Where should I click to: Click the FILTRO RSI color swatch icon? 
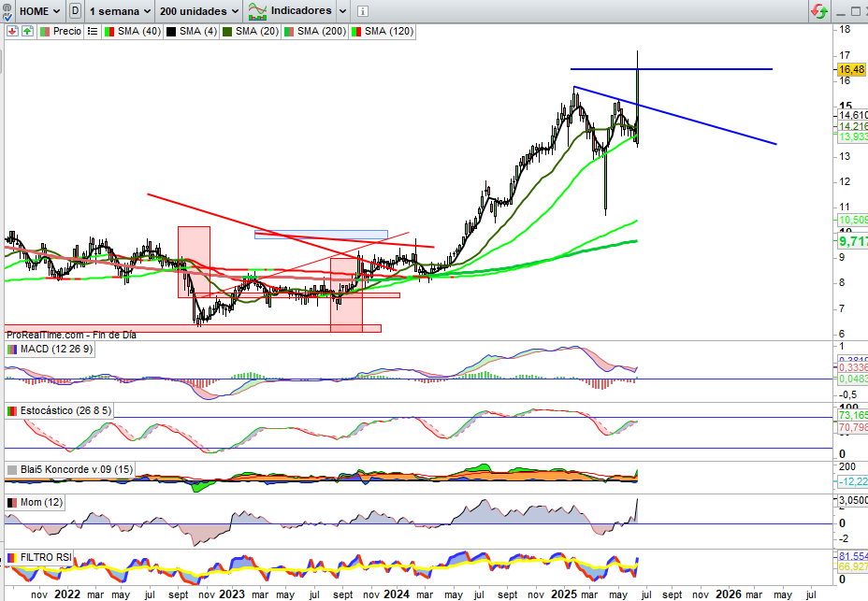tap(11, 557)
